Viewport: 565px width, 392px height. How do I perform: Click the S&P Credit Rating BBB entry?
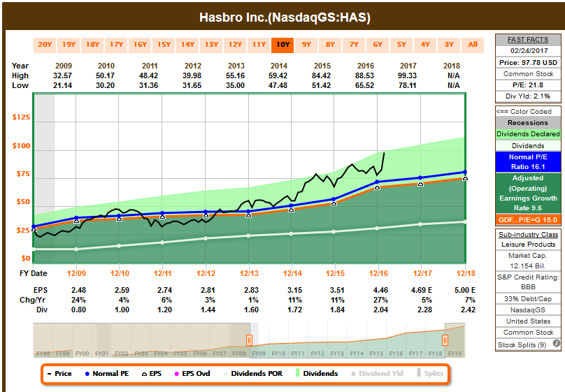(x=528, y=282)
